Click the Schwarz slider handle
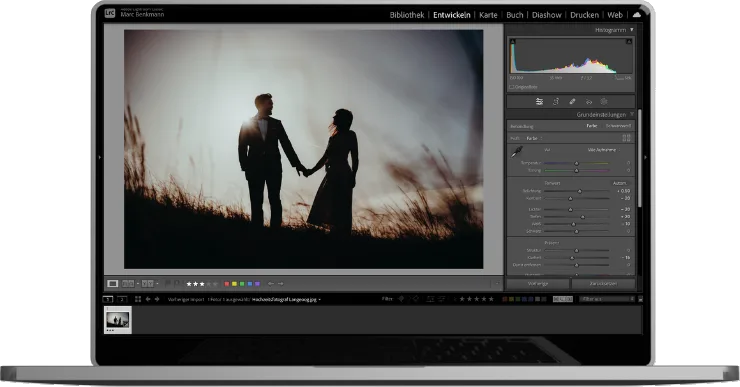Screen dimensions: 740x387 576,232
